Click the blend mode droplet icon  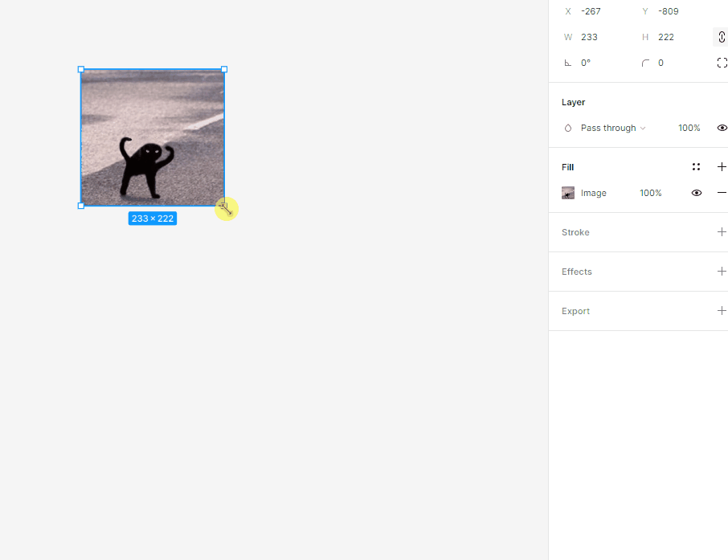click(x=567, y=128)
